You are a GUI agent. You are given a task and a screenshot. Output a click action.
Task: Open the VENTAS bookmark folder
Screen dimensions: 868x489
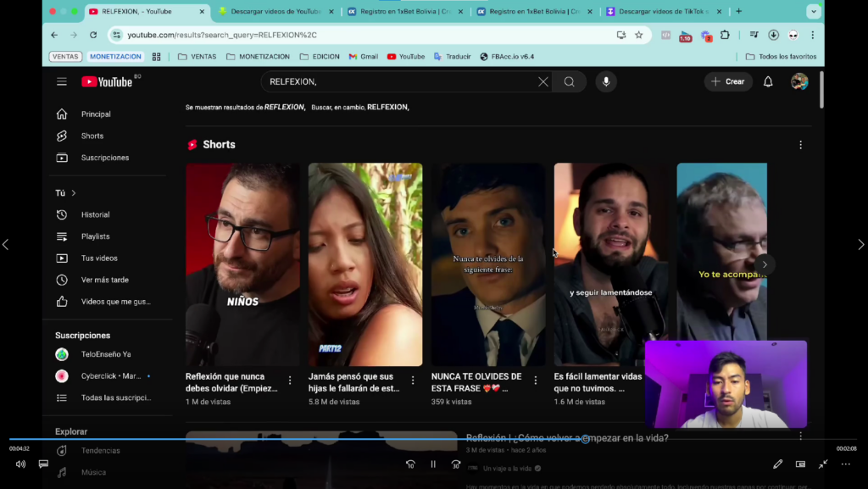click(197, 57)
